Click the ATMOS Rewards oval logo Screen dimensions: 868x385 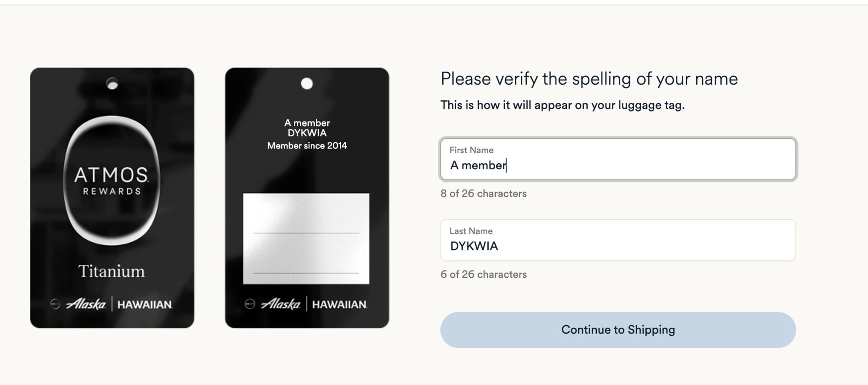click(x=112, y=180)
